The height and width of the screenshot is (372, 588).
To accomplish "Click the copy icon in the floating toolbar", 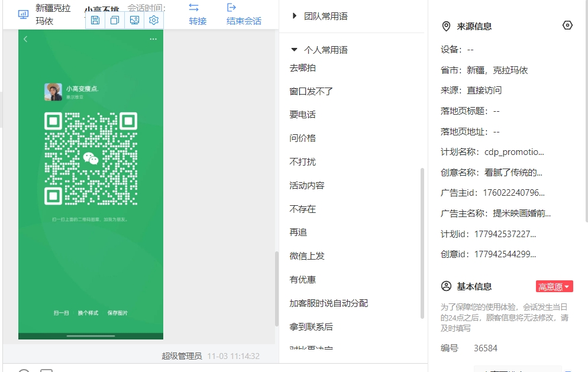I will click(x=115, y=20).
